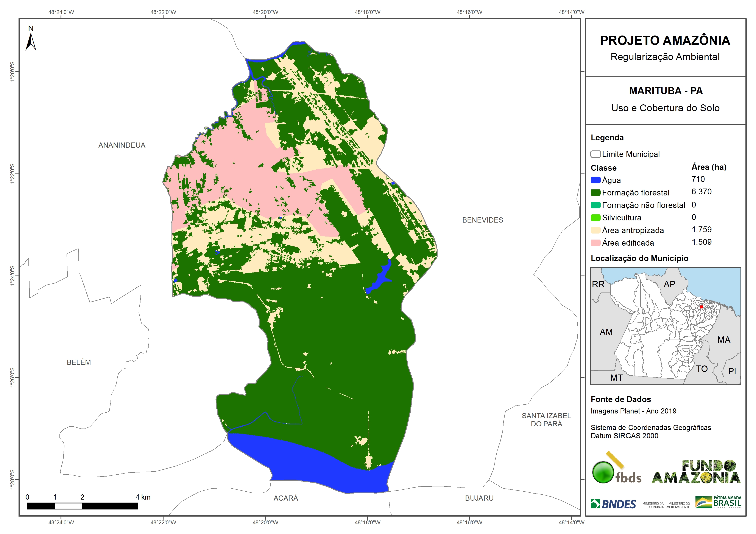This screenshot has height=534, width=756.
Task: Click the scale bar at bottom left
Action: coord(82,506)
